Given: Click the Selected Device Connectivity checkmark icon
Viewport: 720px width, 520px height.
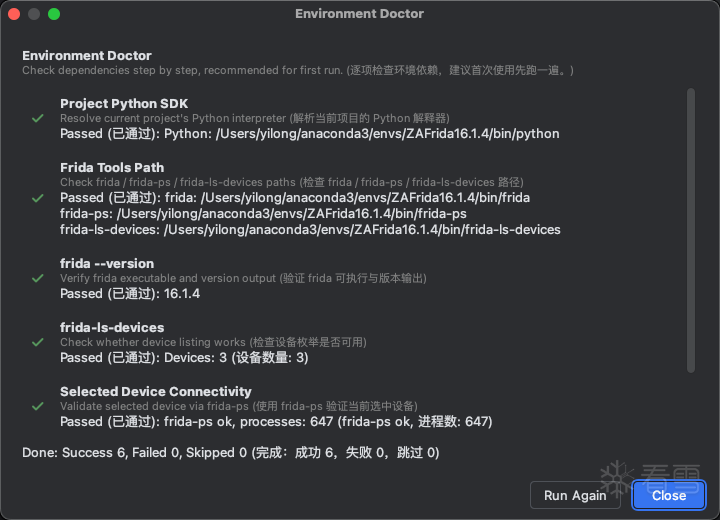Looking at the screenshot, I should (x=37, y=406).
